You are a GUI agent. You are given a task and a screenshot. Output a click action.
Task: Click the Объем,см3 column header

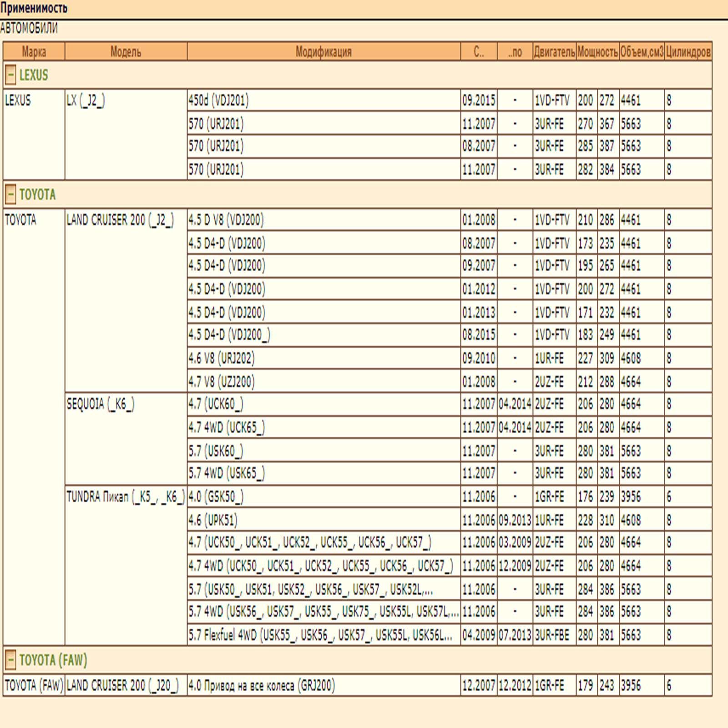642,51
